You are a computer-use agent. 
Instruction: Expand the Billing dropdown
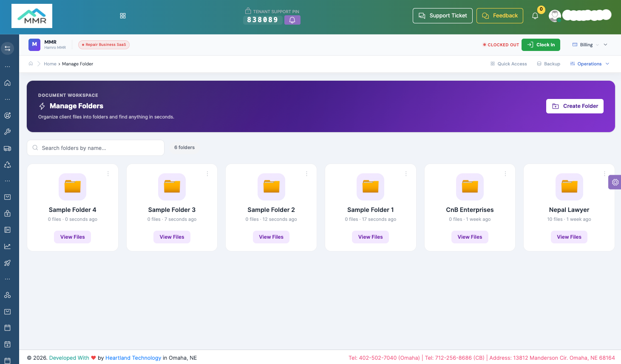click(x=586, y=45)
